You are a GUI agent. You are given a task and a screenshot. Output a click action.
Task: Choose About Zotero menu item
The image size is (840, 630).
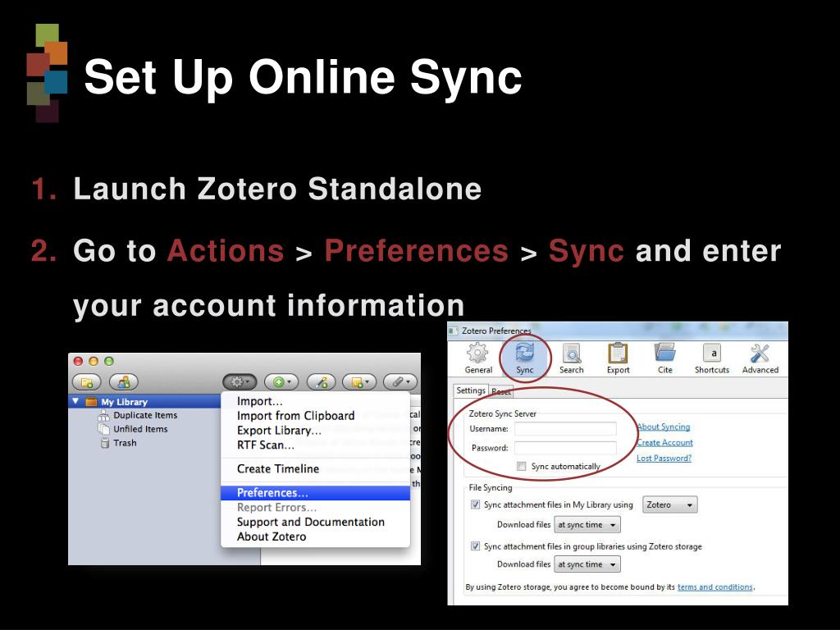pyautogui.click(x=316, y=536)
